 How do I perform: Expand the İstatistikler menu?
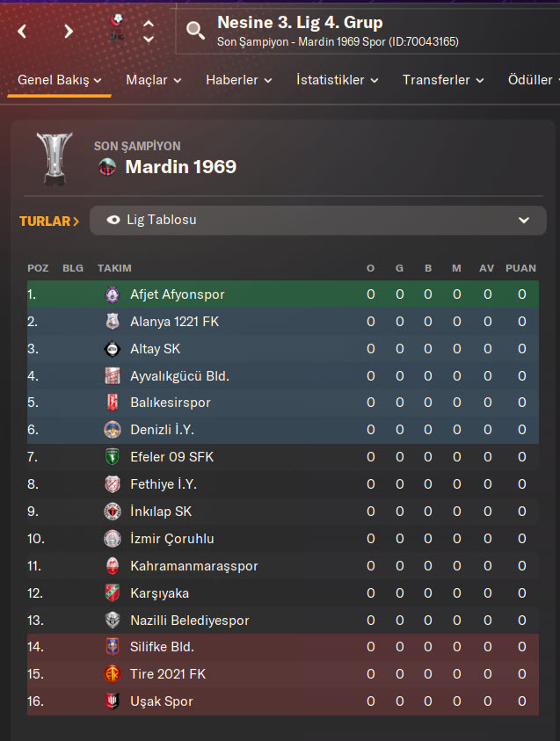tap(337, 80)
